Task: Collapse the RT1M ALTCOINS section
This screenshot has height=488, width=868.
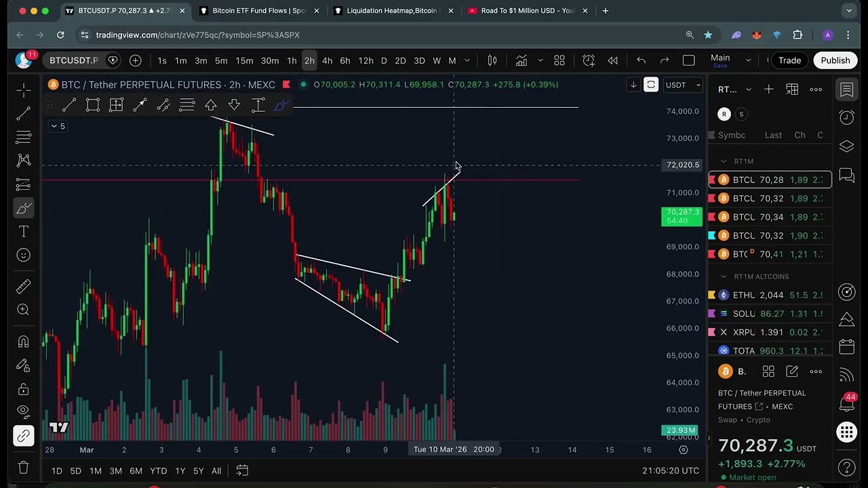Action: [724, 277]
